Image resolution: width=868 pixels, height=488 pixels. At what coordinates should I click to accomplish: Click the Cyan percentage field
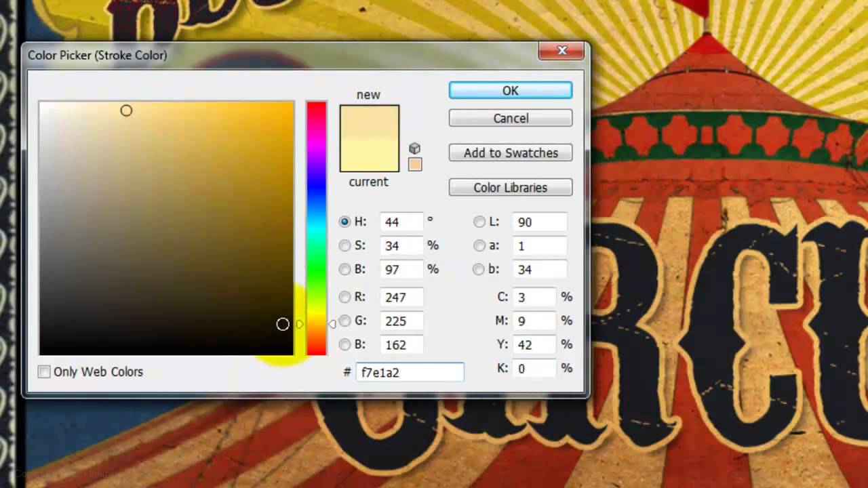click(533, 297)
